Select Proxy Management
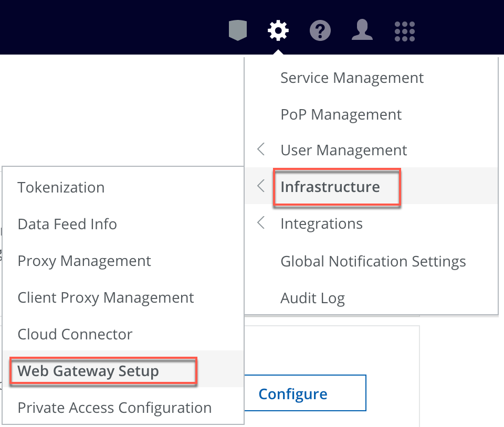Screen dimensions: 504x427 [x=84, y=260]
